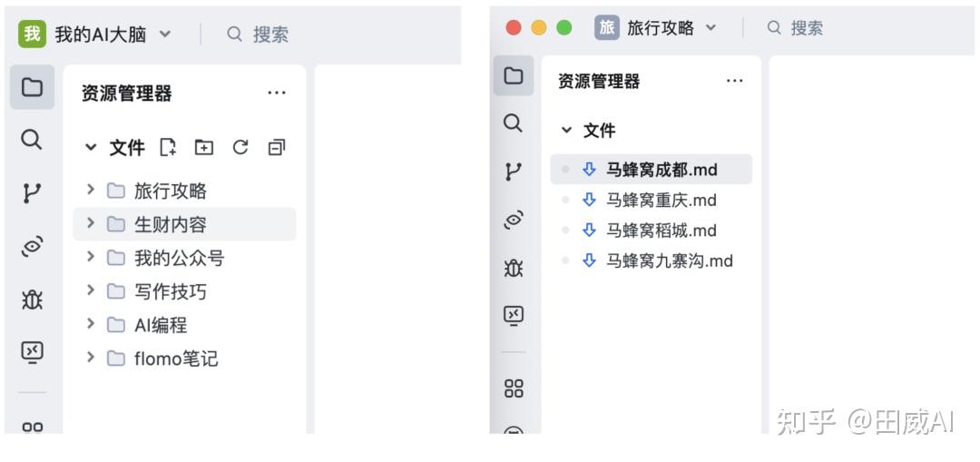This screenshot has width=980, height=462.
Task: Expand the 旅行攻略 folder
Action: click(x=91, y=190)
